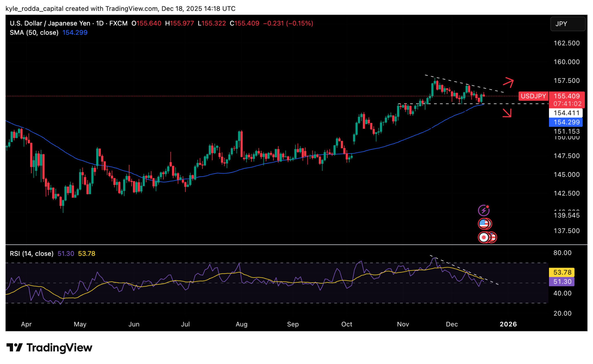The image size is (593, 364).
Task: Click the 07:41:02 bar countdown timer
Action: 567,104
